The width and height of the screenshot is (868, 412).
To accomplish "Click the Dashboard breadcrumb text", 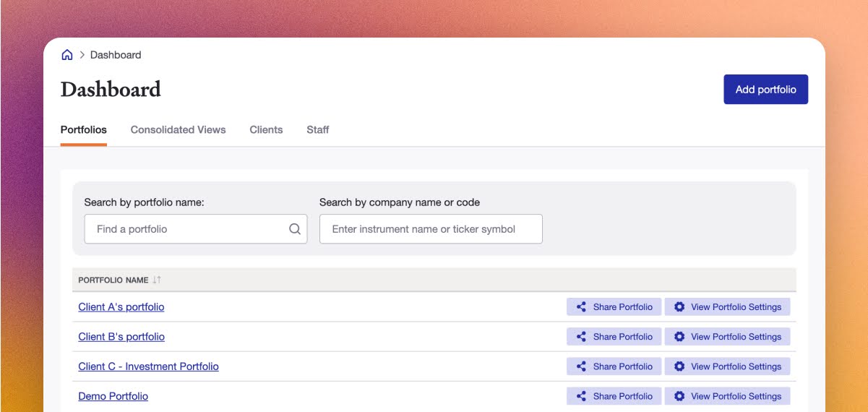I will coord(116,55).
